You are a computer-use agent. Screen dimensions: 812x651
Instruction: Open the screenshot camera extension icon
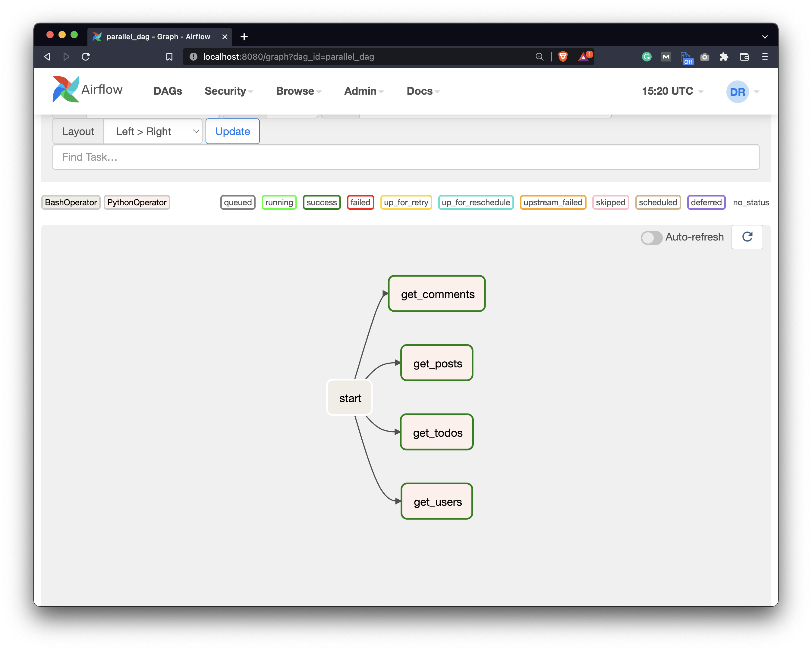(x=705, y=56)
